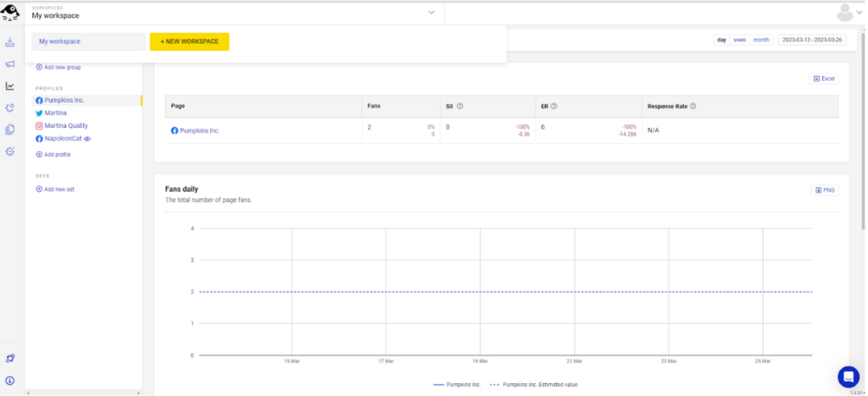The width and height of the screenshot is (868, 396).
Task: Select My workspace in the dropdown list
Action: (89, 42)
